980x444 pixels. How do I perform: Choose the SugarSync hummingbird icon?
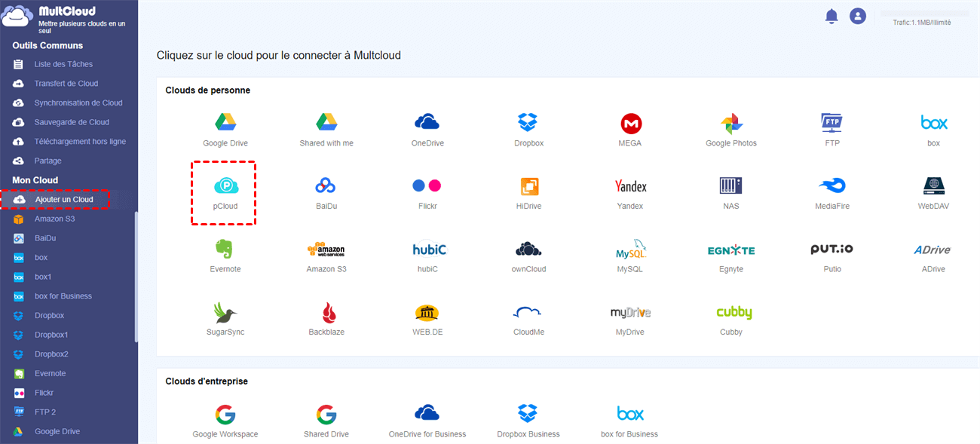coord(225,312)
